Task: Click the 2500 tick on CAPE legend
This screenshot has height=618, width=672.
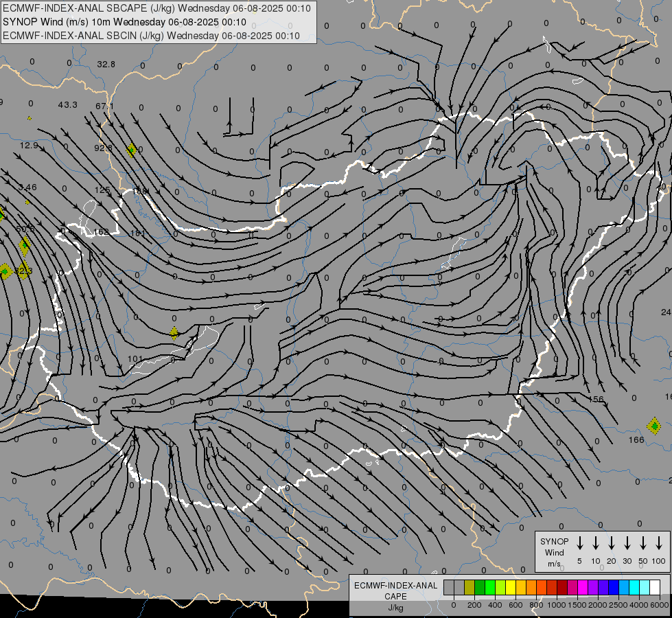Action: tap(618, 605)
